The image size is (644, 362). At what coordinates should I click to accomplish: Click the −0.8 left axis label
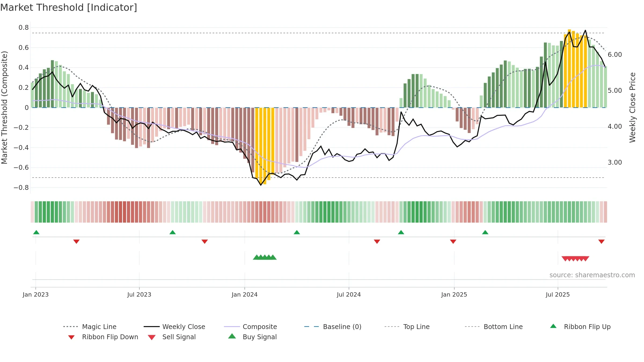click(x=21, y=188)
